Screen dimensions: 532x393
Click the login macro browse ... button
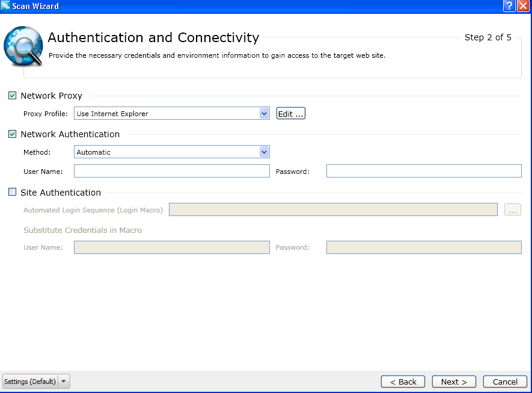tap(513, 209)
